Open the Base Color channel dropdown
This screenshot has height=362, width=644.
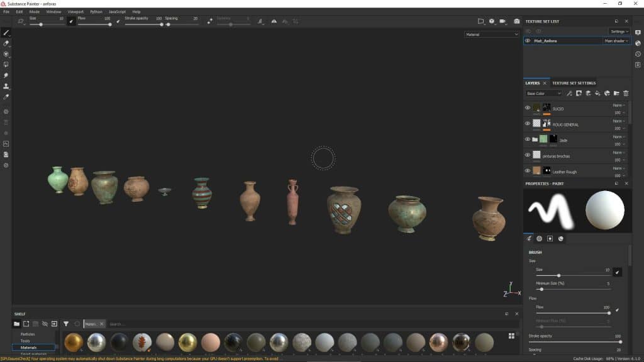(544, 94)
